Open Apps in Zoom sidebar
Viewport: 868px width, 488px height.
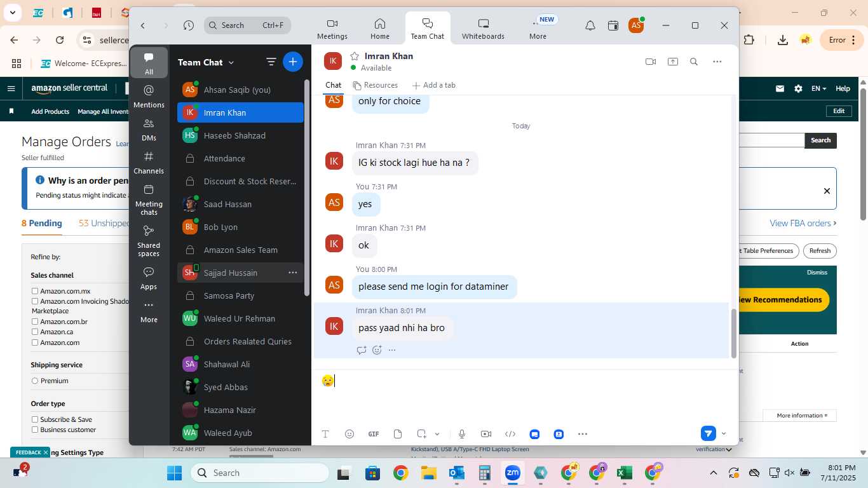point(149,278)
